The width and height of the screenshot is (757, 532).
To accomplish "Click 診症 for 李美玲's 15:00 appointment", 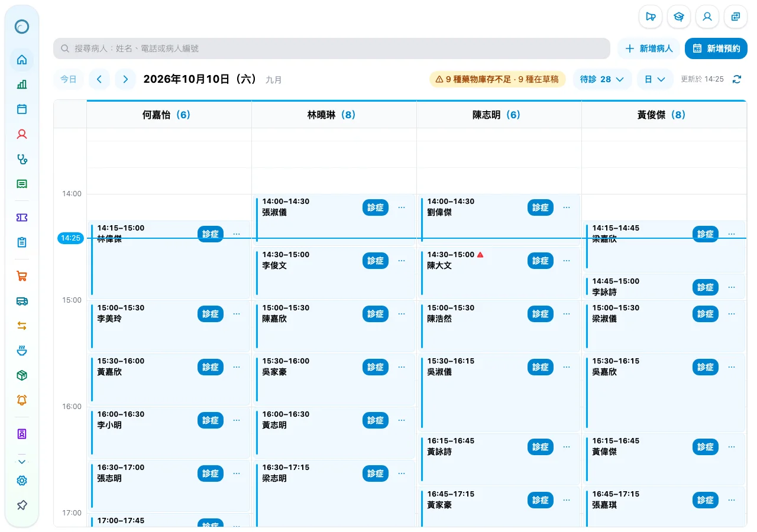I will pyautogui.click(x=211, y=314).
